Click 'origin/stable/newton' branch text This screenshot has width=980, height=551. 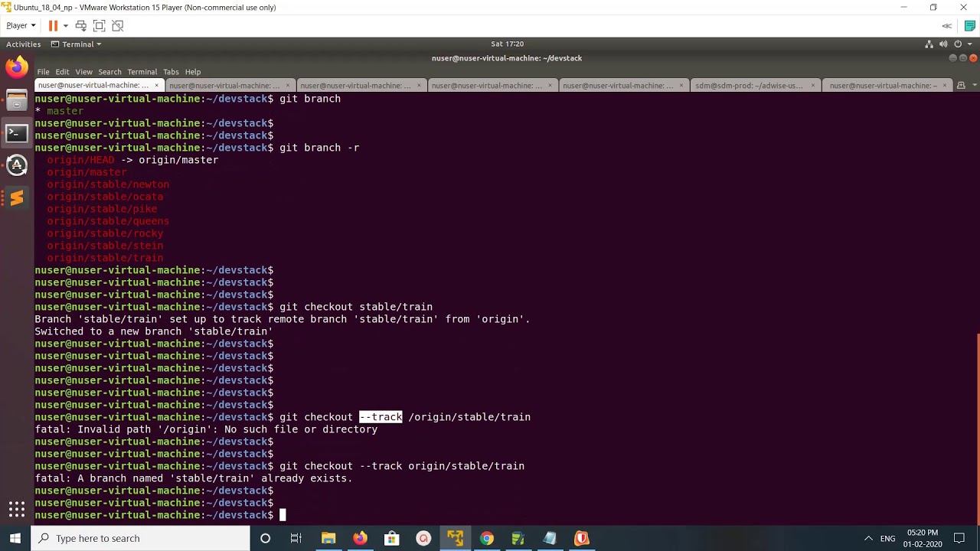click(x=108, y=184)
